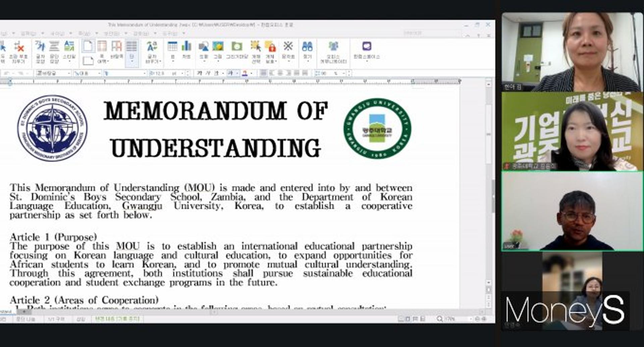Image resolution: width=644 pixels, height=347 pixels.
Task: Click the 개체 선택 object select icon
Action: tap(256, 52)
